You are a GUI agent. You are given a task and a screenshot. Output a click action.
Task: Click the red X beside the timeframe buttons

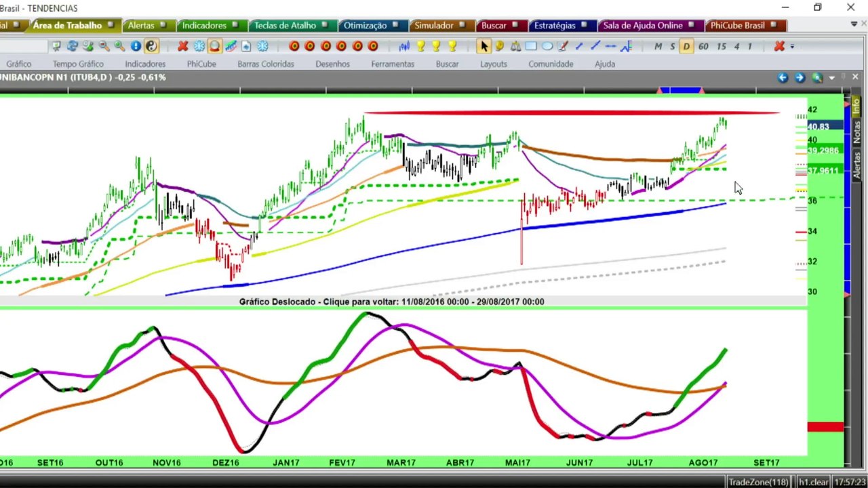click(x=779, y=46)
